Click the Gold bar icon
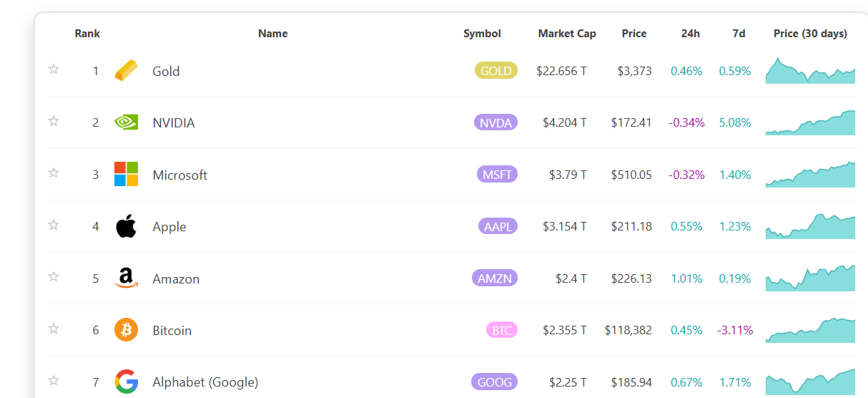The height and width of the screenshot is (398, 868). (127, 71)
